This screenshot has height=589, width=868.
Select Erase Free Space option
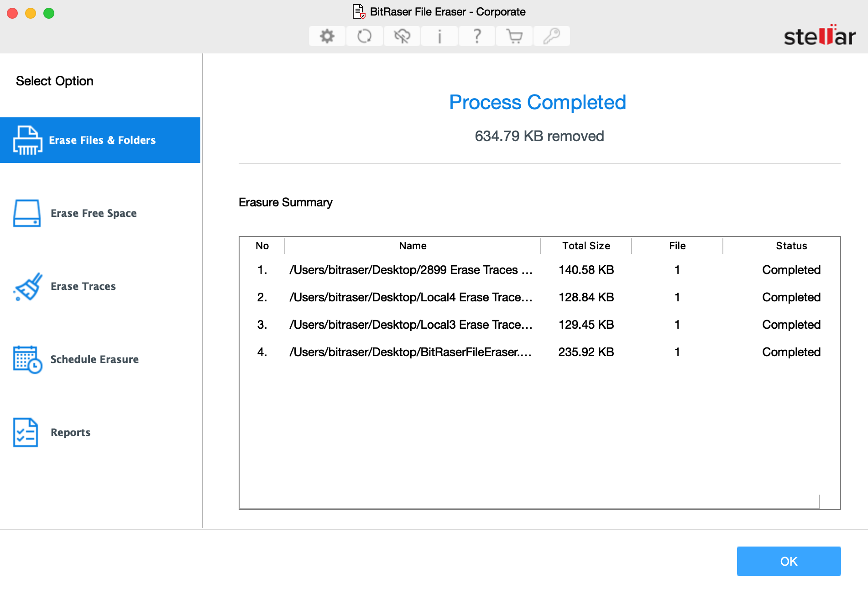pyautogui.click(x=100, y=213)
